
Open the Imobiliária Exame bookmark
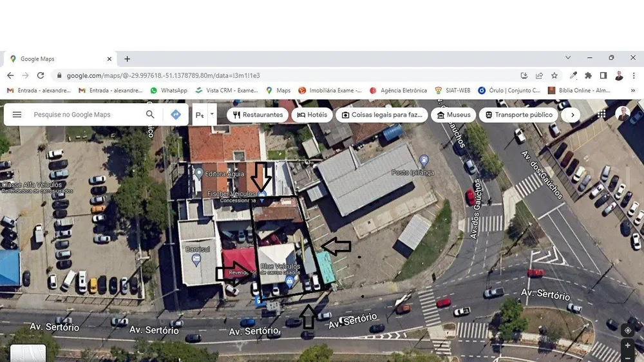click(330, 90)
